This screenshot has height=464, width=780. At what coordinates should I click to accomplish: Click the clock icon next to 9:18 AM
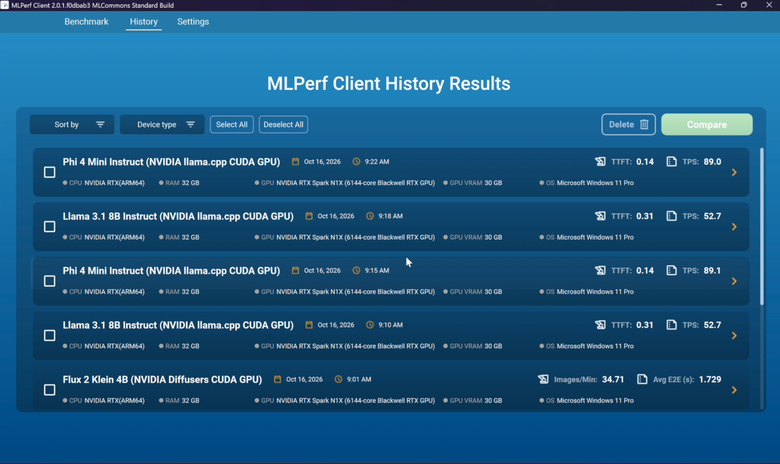[x=370, y=216]
